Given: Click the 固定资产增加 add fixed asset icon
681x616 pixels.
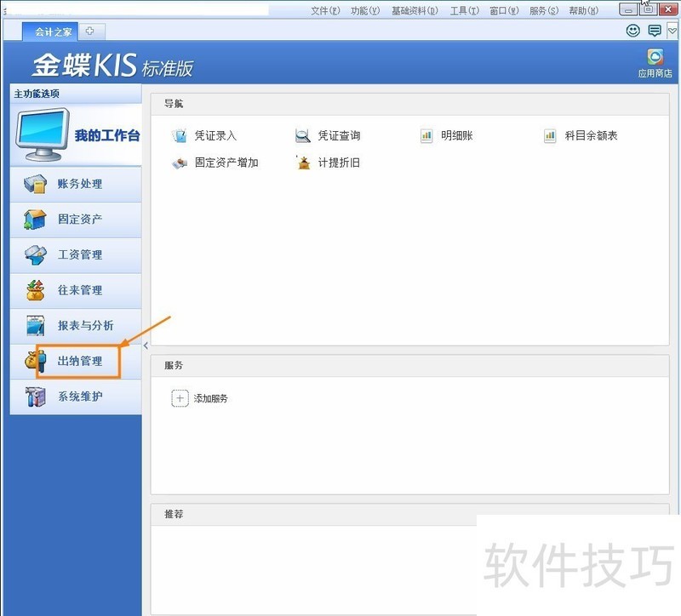Looking at the screenshot, I should click(179, 163).
